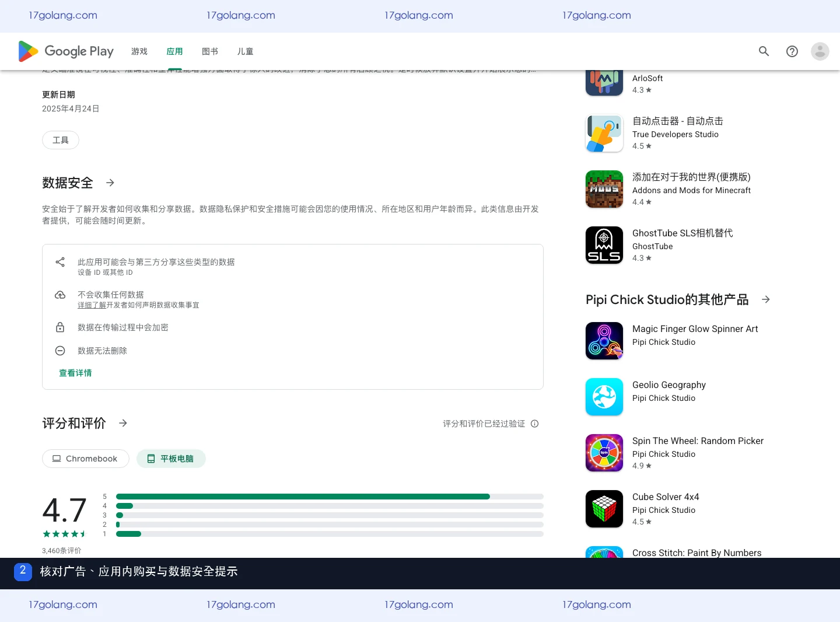Switch to the 应用 tab
840x622 pixels.
[x=174, y=51]
